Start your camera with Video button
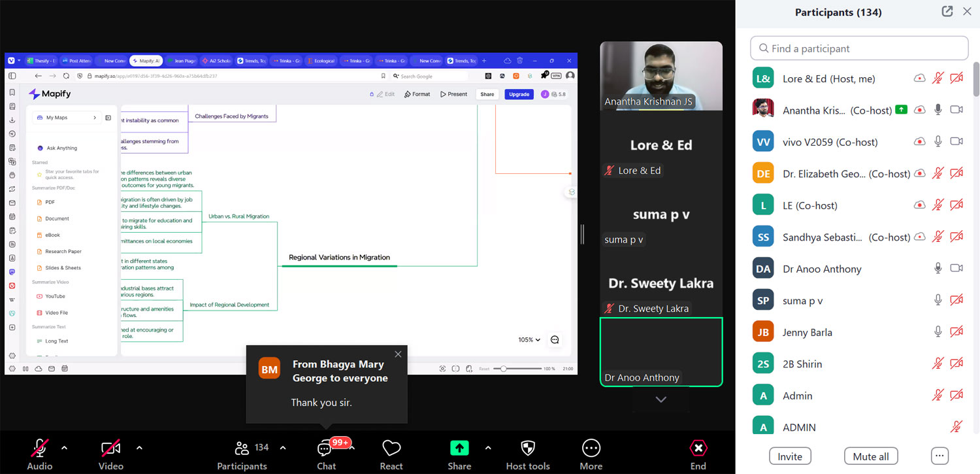Viewport: 980px width, 474px height. click(x=110, y=449)
